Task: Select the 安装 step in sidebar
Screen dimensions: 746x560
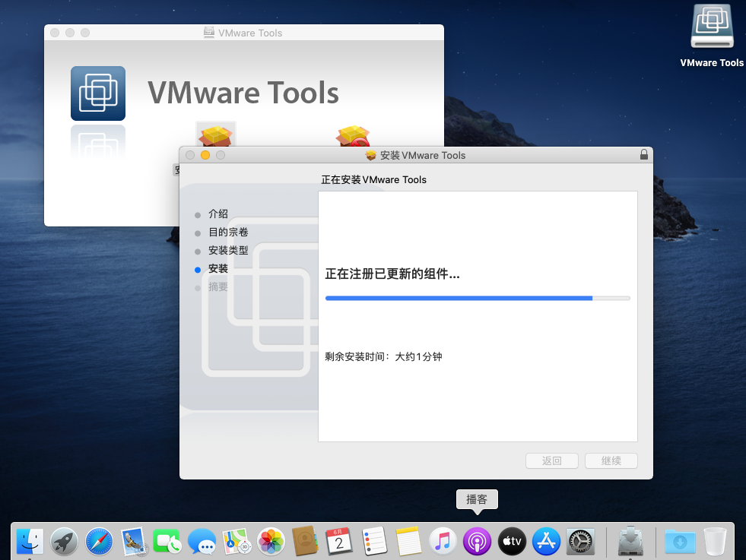Action: (x=218, y=268)
